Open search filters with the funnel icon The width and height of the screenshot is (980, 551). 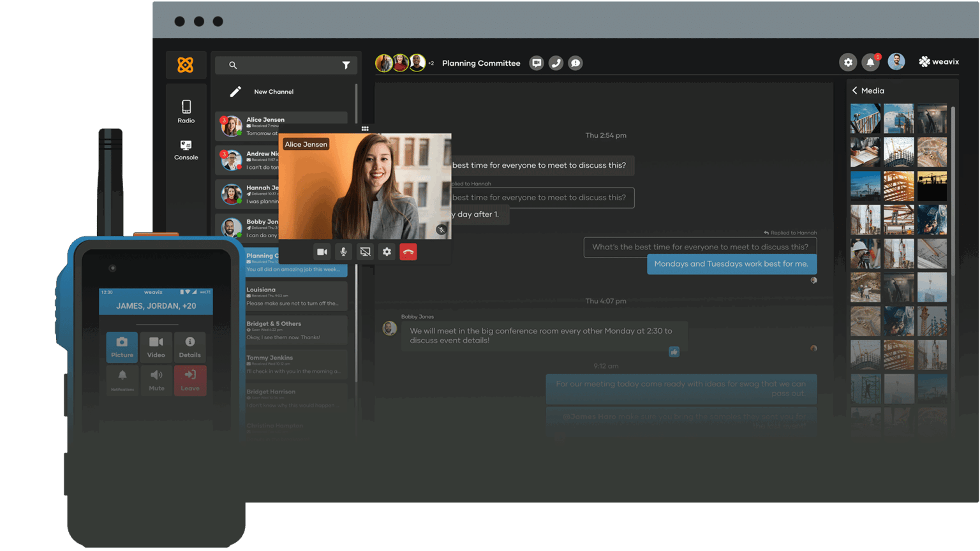tap(346, 65)
